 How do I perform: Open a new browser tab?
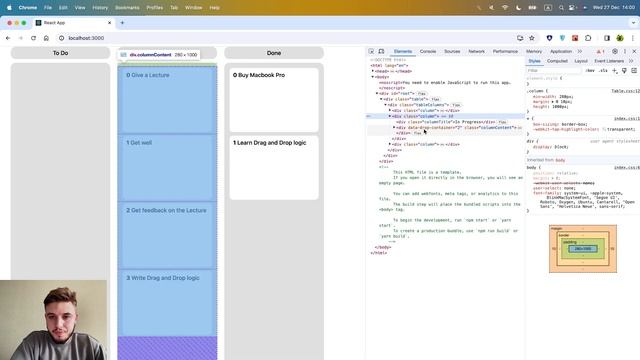click(122, 23)
